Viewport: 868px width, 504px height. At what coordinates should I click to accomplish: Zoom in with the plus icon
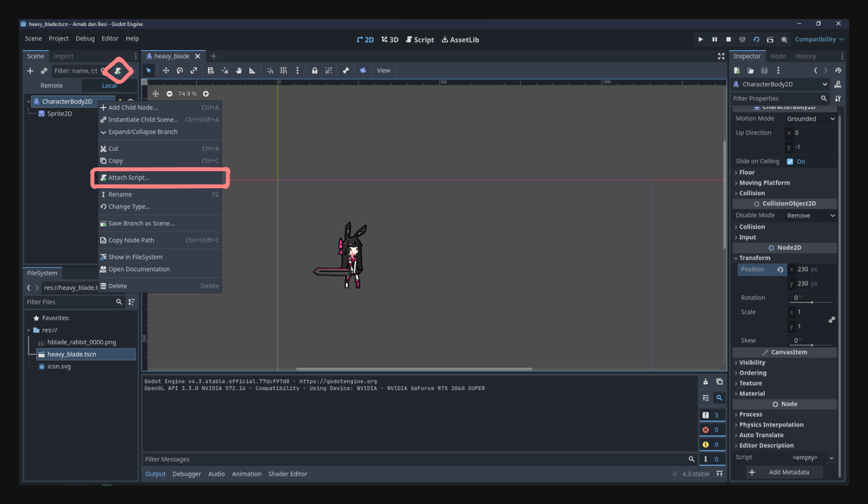pos(206,94)
